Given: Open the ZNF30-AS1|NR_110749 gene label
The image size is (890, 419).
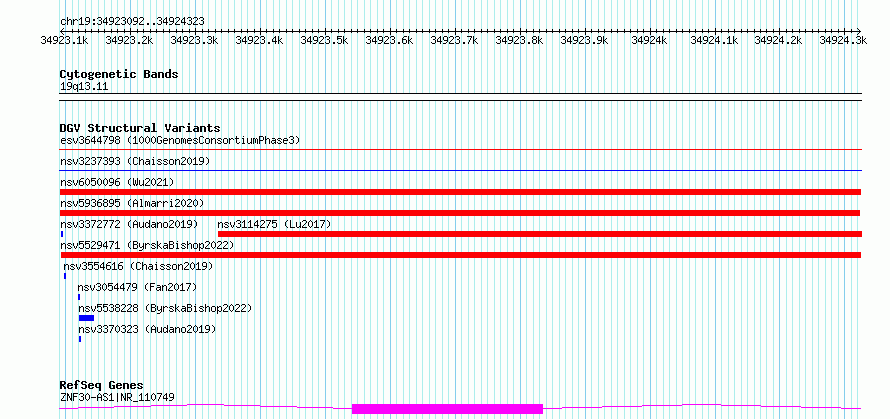Looking at the screenshot, I should coord(117,397).
